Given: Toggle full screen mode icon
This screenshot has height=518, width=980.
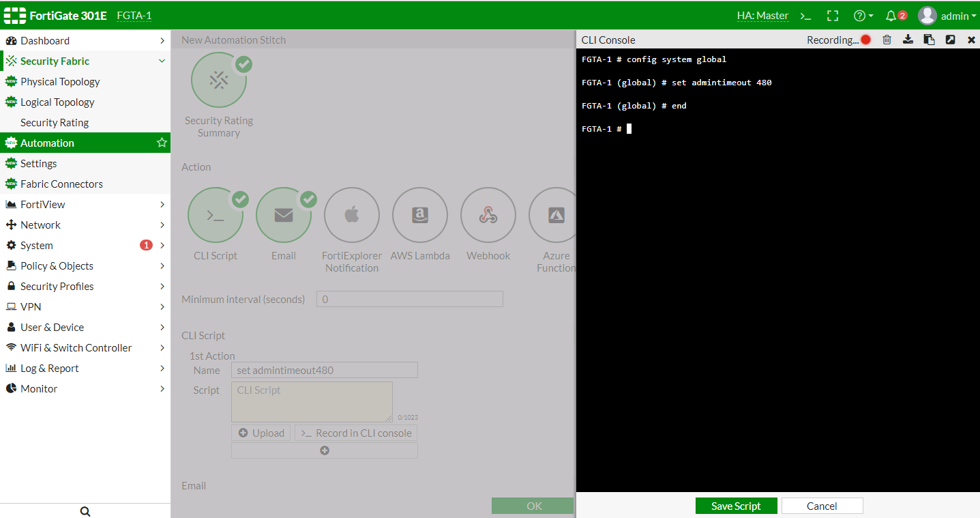Looking at the screenshot, I should (x=832, y=16).
